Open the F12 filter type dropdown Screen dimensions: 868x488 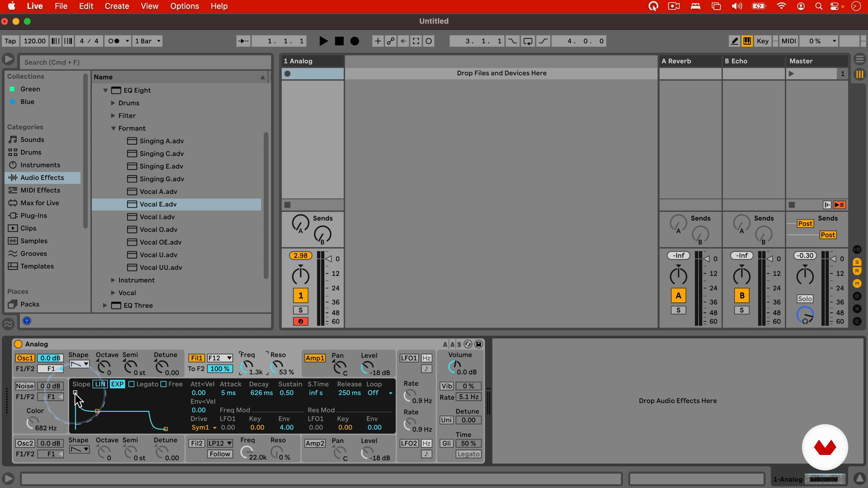click(220, 358)
